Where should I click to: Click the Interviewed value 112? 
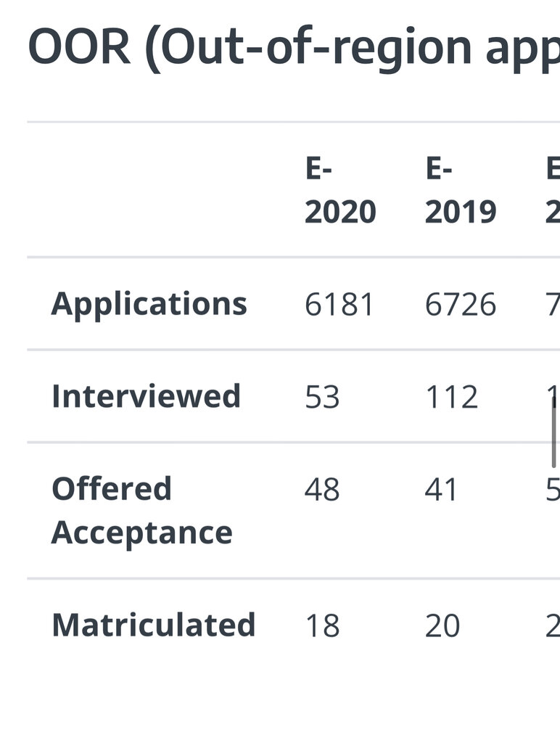[x=451, y=398]
